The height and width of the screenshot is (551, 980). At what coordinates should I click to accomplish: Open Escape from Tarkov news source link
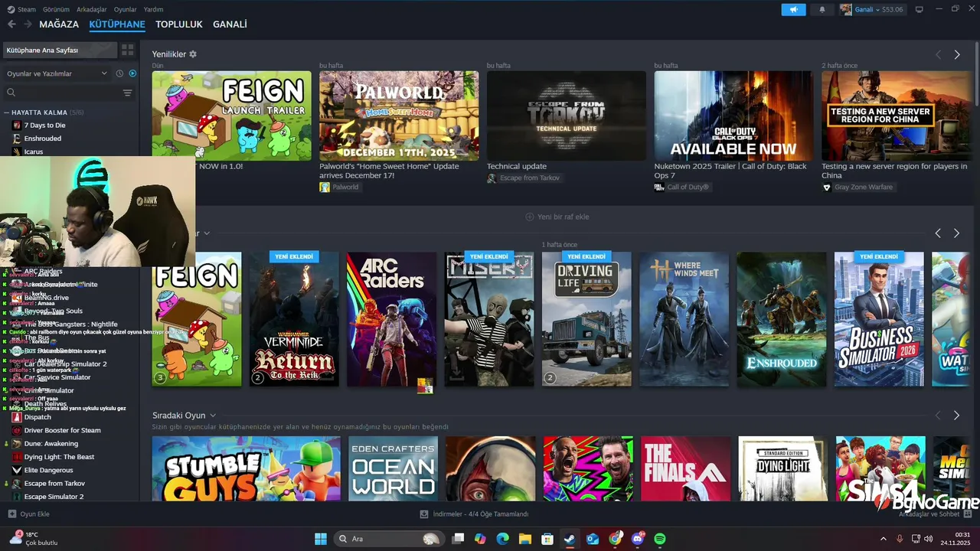pos(524,178)
